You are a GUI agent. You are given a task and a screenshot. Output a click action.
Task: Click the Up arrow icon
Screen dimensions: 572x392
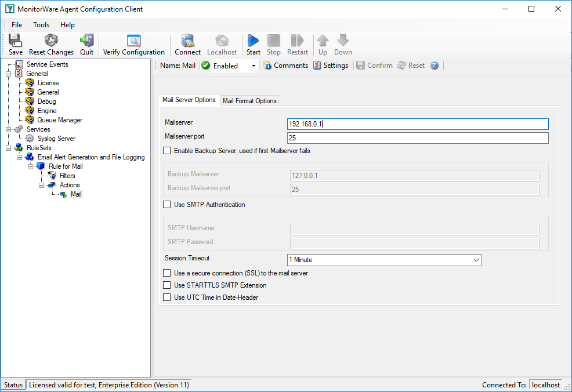tap(323, 41)
